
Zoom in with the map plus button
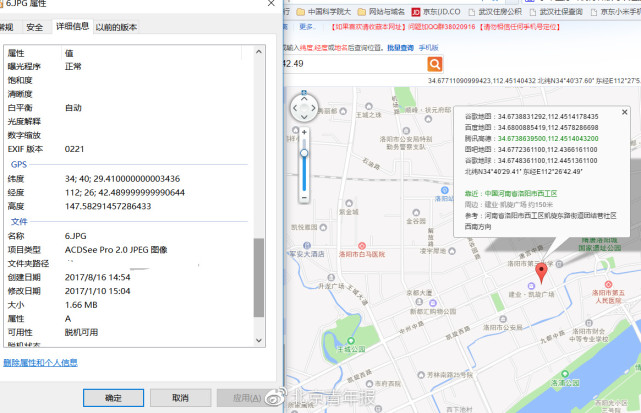(x=304, y=132)
